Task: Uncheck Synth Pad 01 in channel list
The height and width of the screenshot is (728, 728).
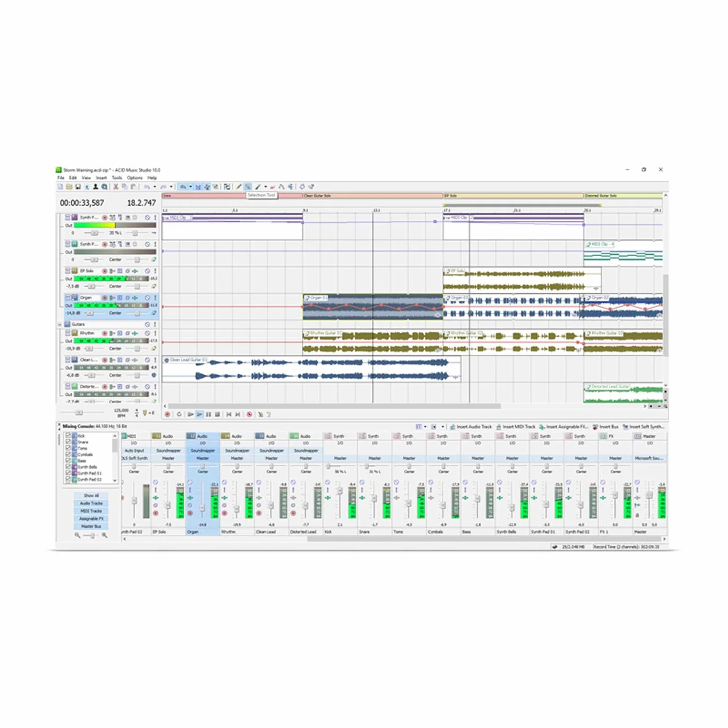Action: (68, 473)
